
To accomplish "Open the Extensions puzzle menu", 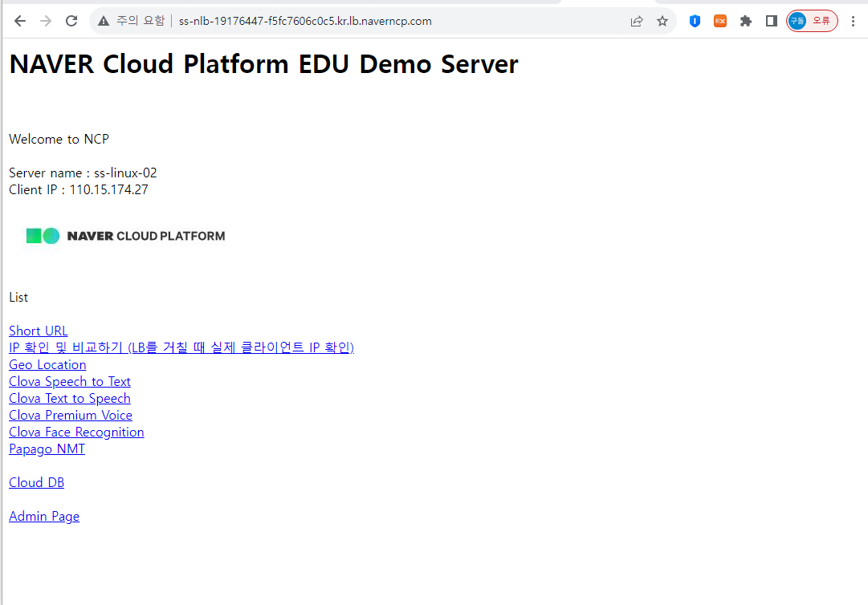I will [746, 21].
